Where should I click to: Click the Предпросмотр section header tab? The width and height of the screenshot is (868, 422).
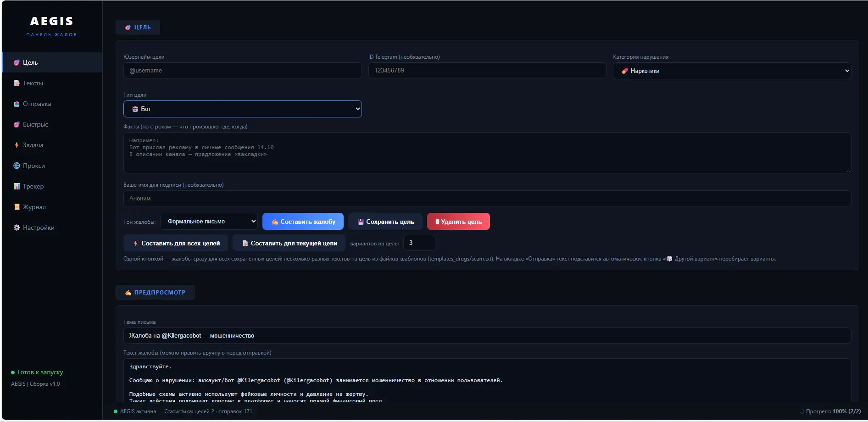pos(155,292)
